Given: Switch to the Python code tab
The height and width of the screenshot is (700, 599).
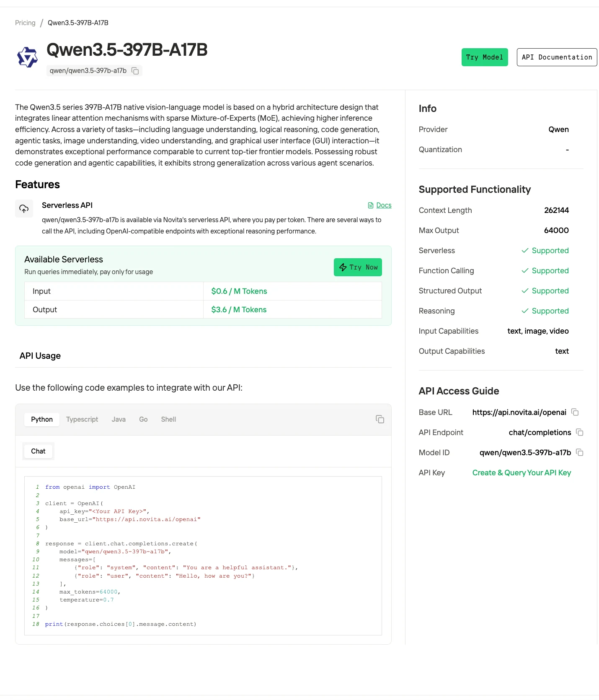Looking at the screenshot, I should point(42,419).
